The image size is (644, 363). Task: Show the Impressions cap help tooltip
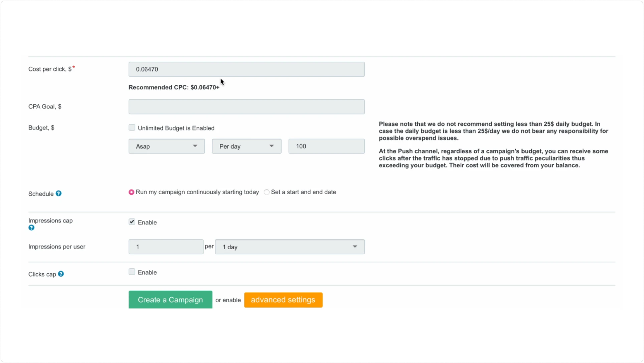[31, 228]
